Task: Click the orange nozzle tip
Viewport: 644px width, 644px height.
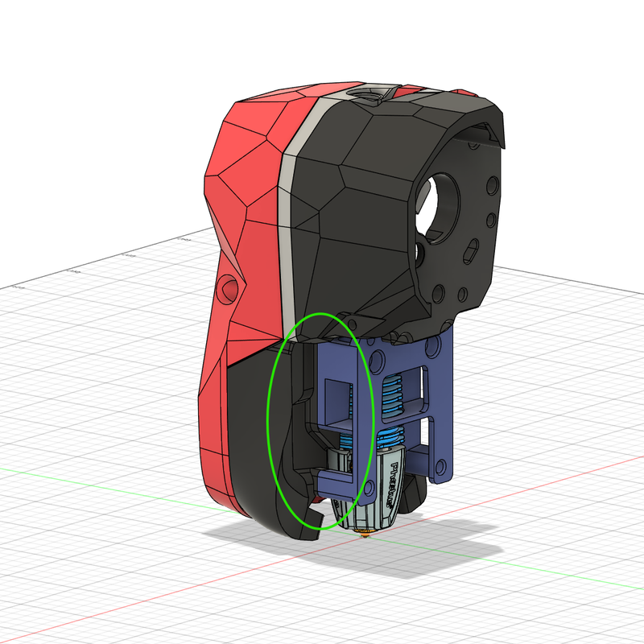Action: pyautogui.click(x=366, y=534)
